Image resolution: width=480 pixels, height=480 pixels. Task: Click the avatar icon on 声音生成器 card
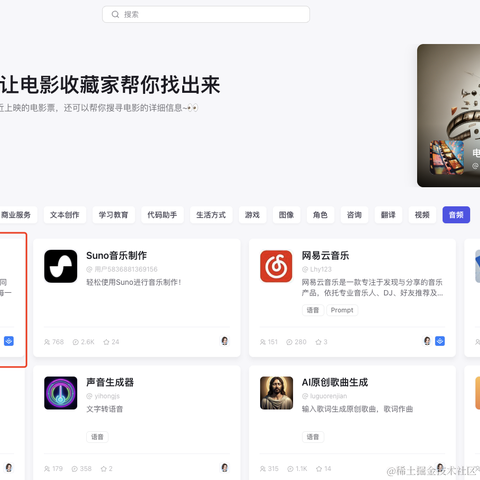coord(225,468)
